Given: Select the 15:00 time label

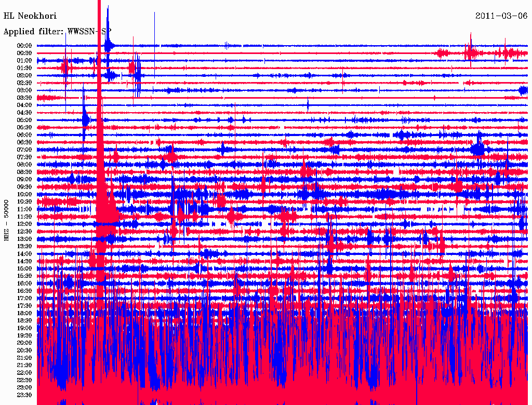Looking at the screenshot, I should [24, 268].
